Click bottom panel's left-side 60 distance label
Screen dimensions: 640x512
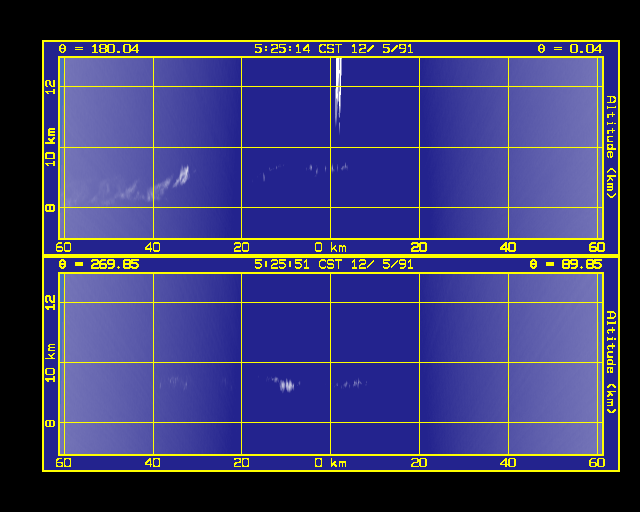(63, 463)
